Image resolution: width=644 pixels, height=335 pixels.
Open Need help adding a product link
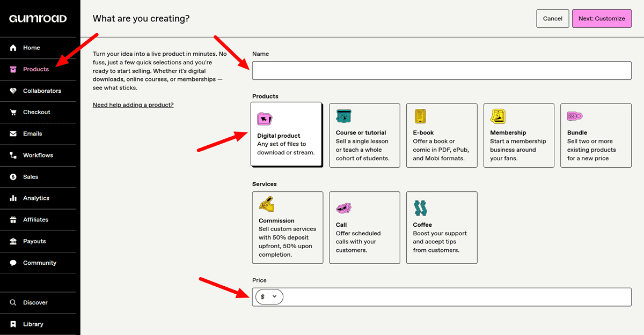click(x=133, y=105)
